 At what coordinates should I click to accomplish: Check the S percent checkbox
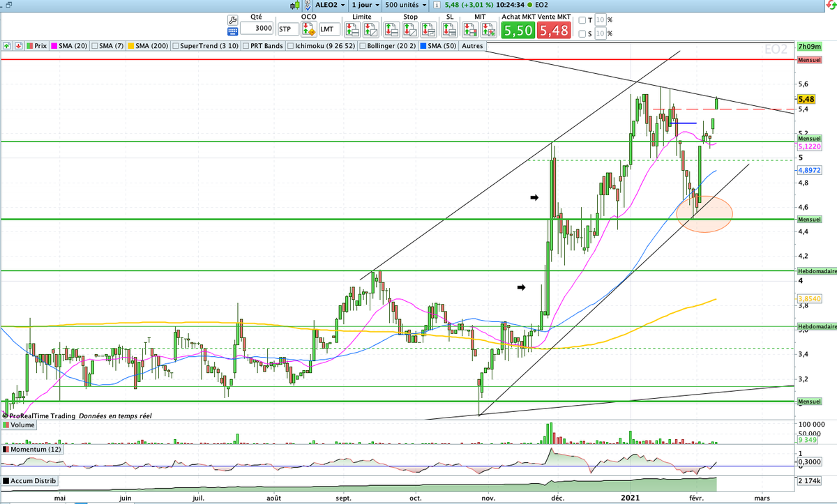582,33
